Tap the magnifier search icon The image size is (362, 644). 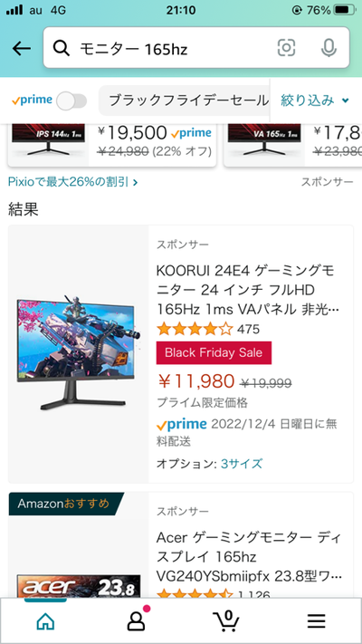pyautogui.click(x=62, y=49)
